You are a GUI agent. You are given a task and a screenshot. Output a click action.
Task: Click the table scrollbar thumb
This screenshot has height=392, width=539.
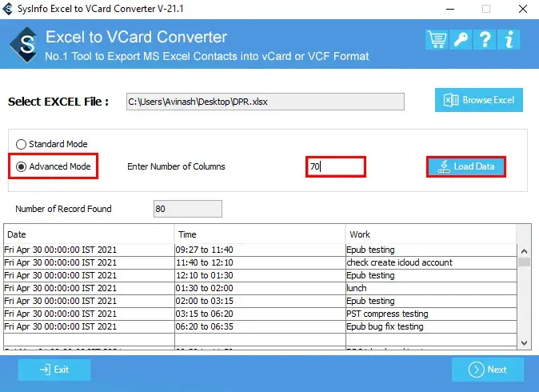coord(525,262)
